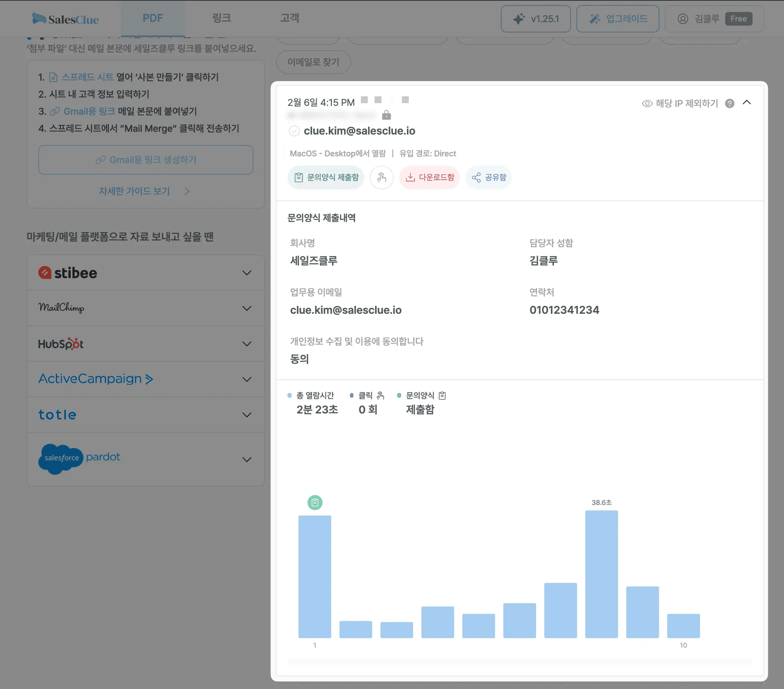The height and width of the screenshot is (689, 784).
Task: Switch to the 고객 tab
Action: pyautogui.click(x=289, y=18)
